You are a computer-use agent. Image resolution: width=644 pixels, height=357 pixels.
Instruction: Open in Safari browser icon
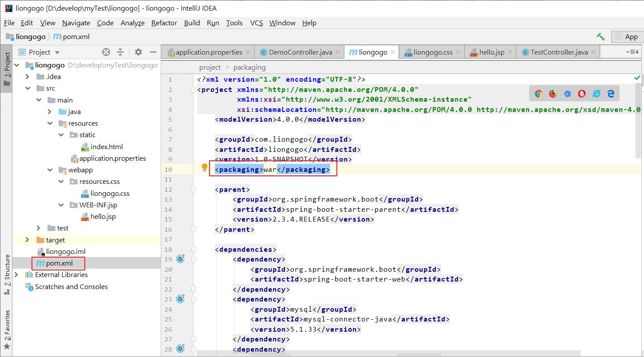[x=568, y=93]
